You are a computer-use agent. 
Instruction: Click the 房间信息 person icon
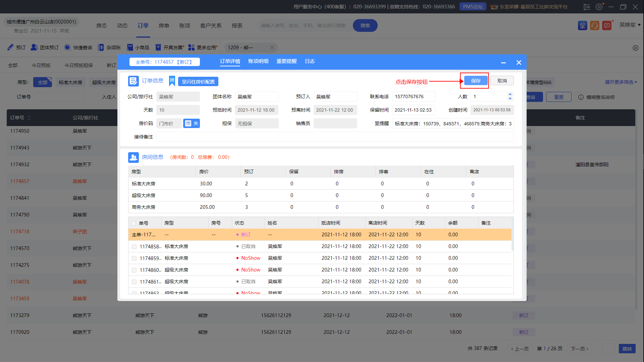(133, 157)
